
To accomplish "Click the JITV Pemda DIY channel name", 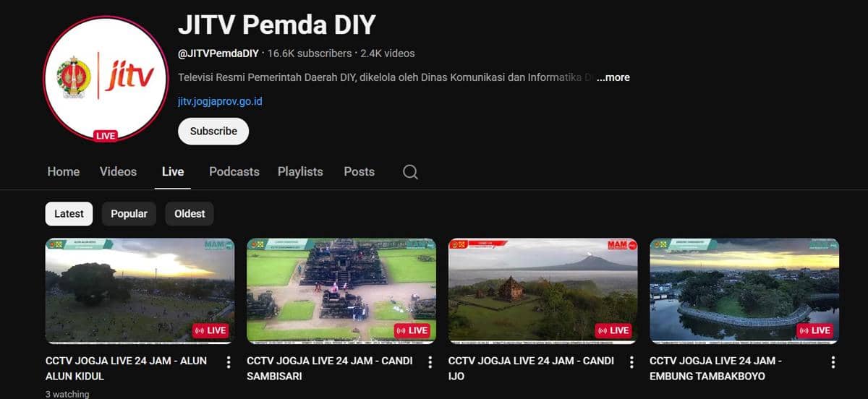I will [277, 25].
